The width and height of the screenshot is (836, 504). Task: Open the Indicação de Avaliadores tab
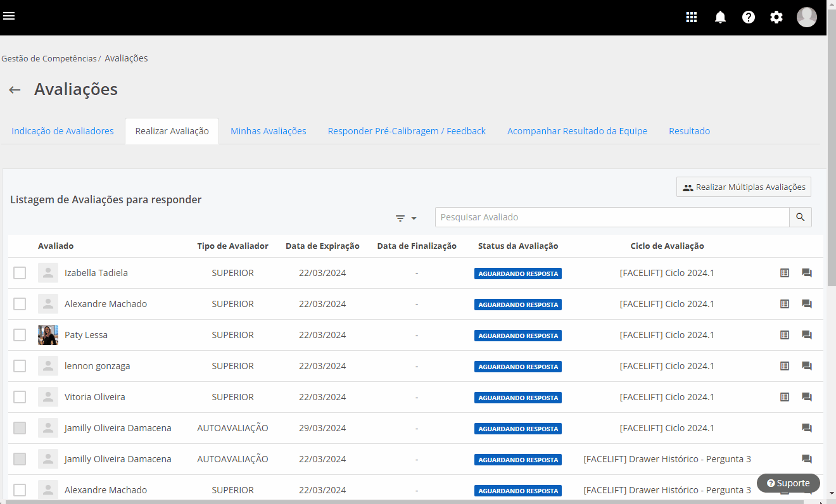point(63,131)
